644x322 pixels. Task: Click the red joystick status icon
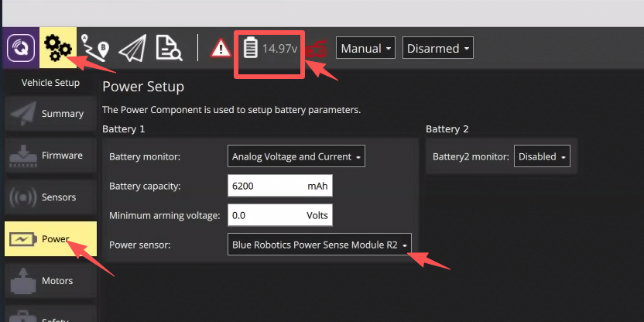317,49
